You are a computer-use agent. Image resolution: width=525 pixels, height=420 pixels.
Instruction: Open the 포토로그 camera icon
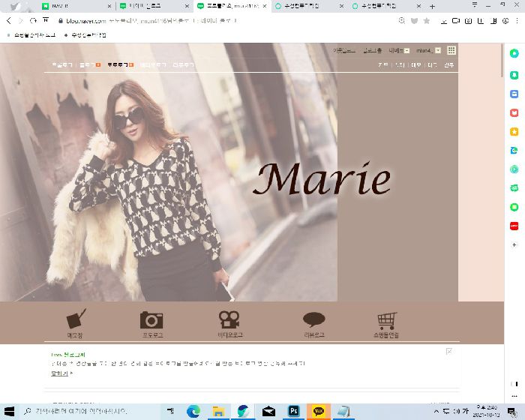(x=151, y=321)
